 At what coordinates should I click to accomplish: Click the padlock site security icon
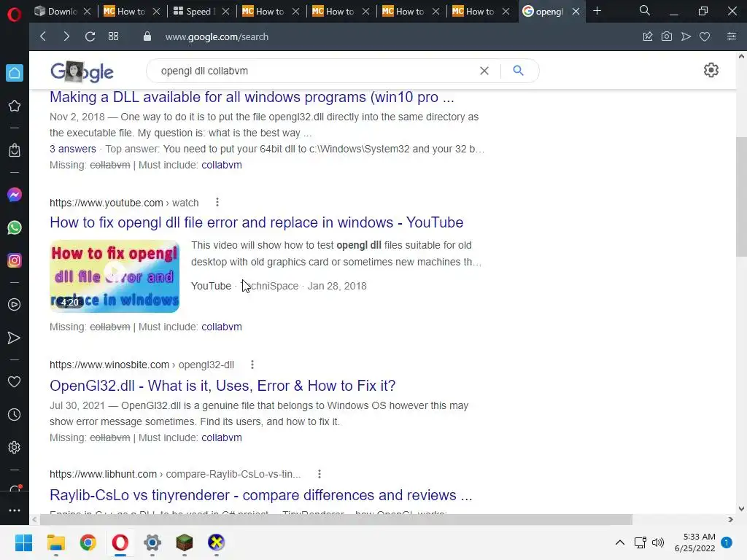[x=147, y=36]
